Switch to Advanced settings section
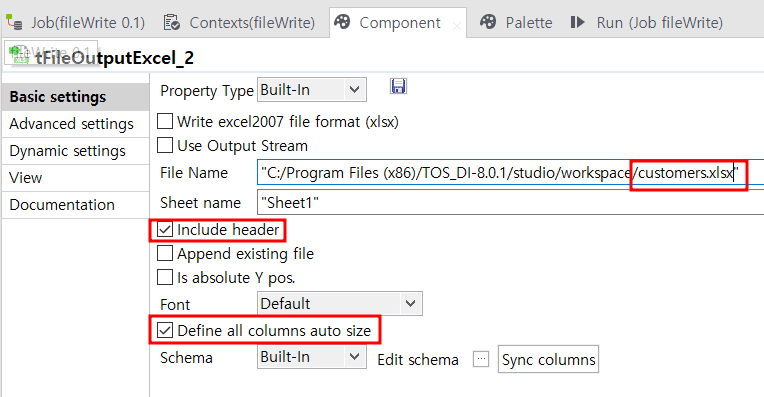764x397 pixels. [72, 124]
